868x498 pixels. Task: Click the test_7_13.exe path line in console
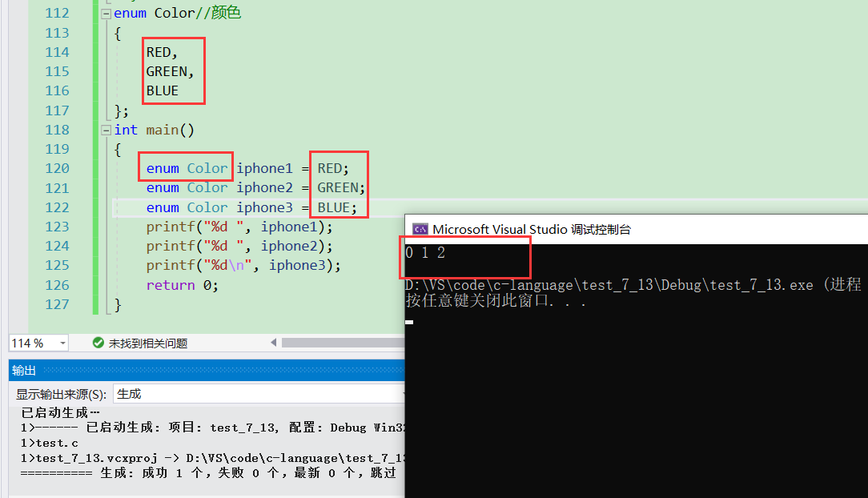click(x=633, y=285)
